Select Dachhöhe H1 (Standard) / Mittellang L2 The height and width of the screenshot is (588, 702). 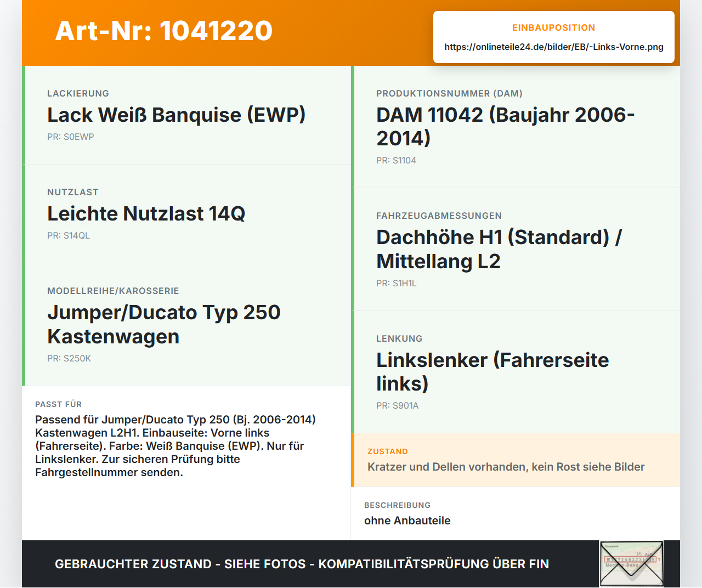(499, 249)
